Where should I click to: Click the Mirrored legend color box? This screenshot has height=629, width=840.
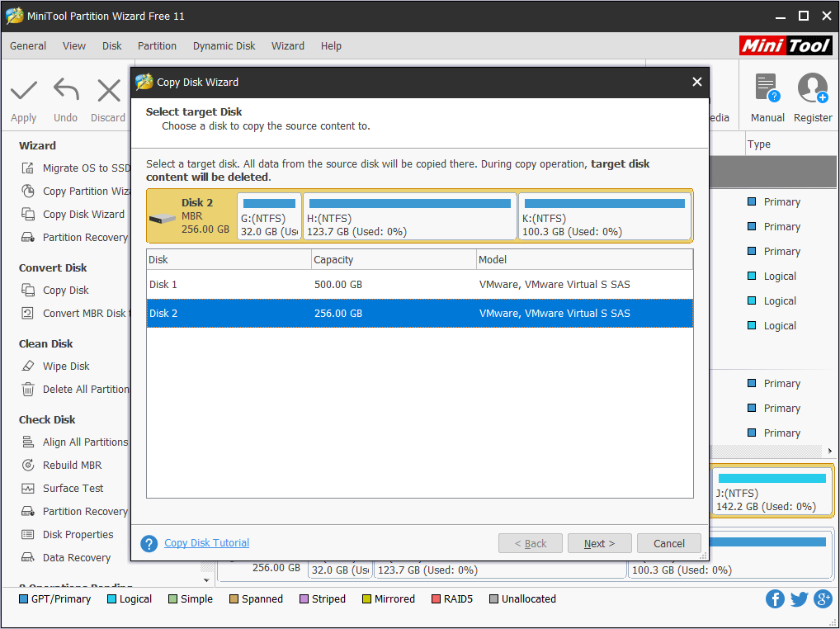point(367,599)
